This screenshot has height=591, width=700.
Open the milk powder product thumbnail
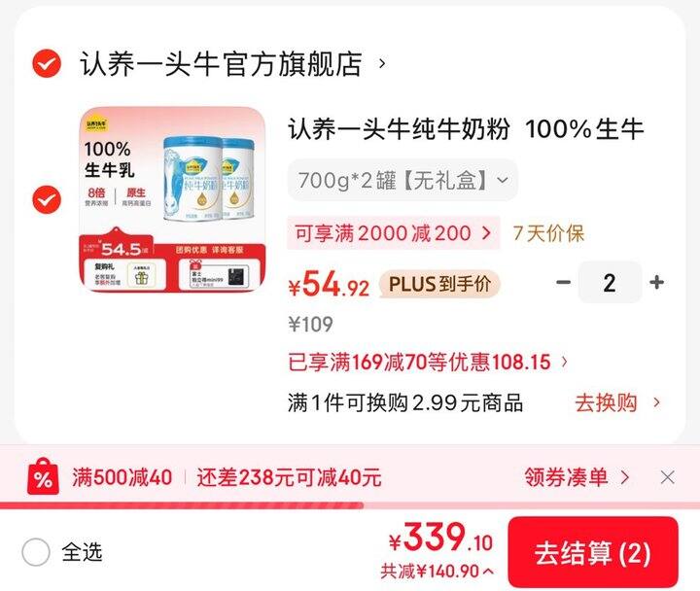pos(172,199)
